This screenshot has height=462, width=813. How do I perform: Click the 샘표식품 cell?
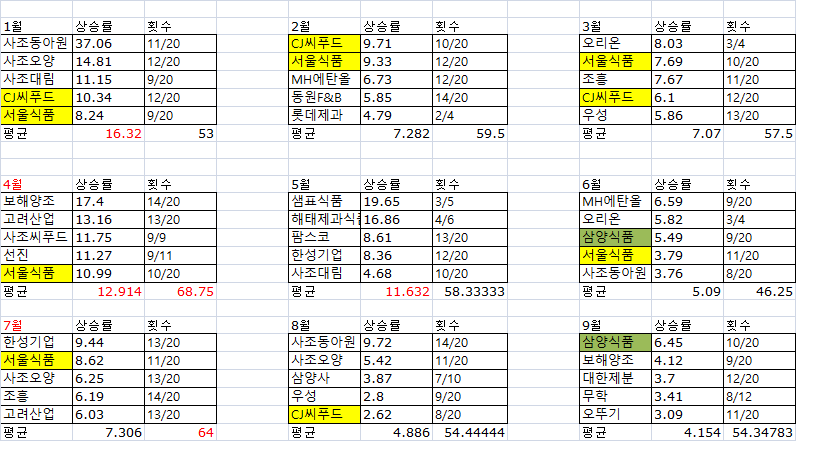click(315, 201)
